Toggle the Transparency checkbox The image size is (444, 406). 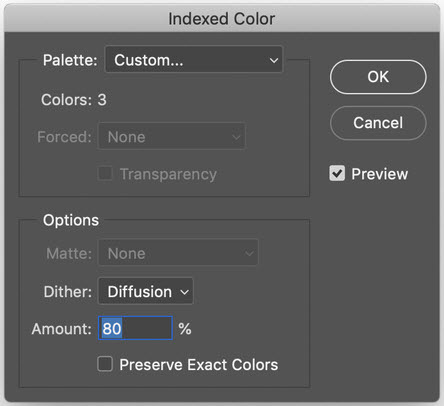105,173
